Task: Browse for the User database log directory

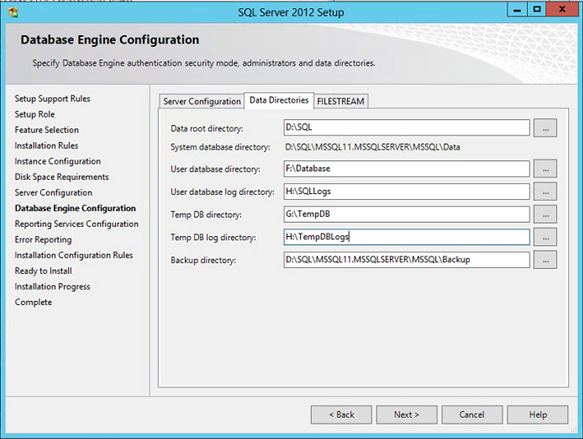Action: (545, 191)
